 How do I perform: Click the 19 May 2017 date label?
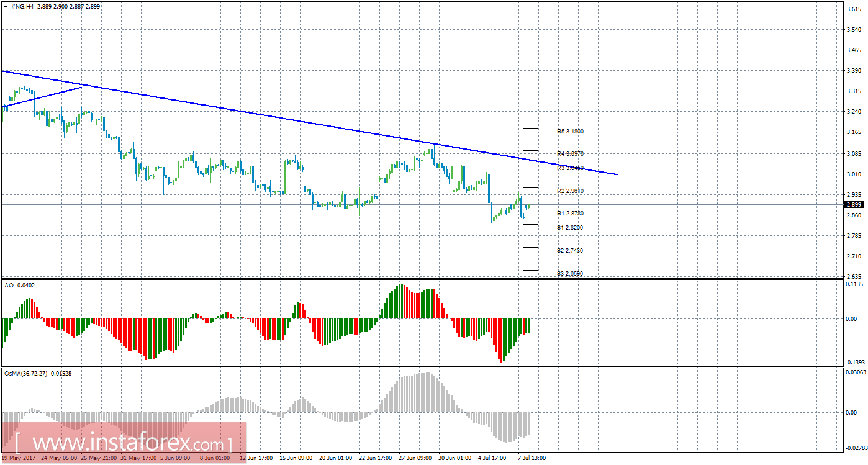(19, 458)
